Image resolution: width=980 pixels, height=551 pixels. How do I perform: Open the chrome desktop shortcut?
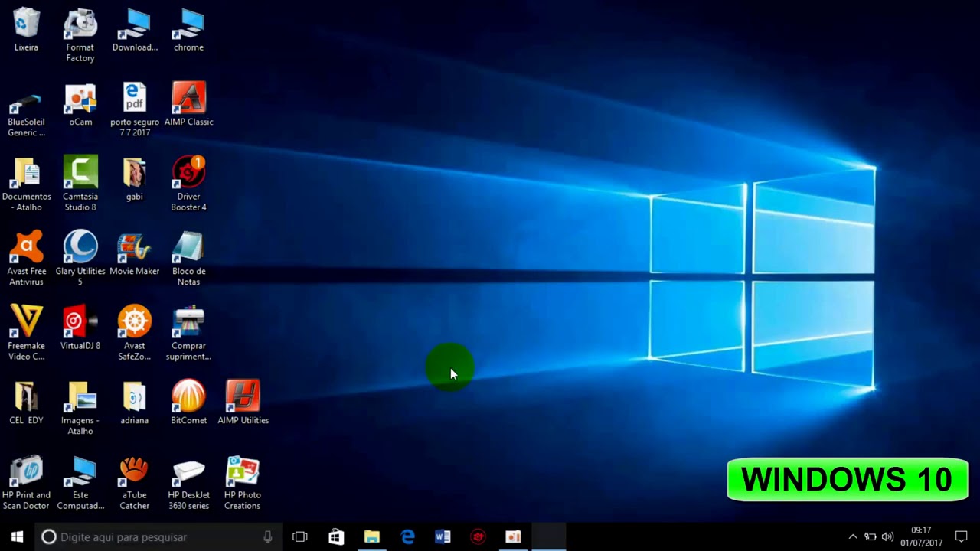click(x=188, y=30)
